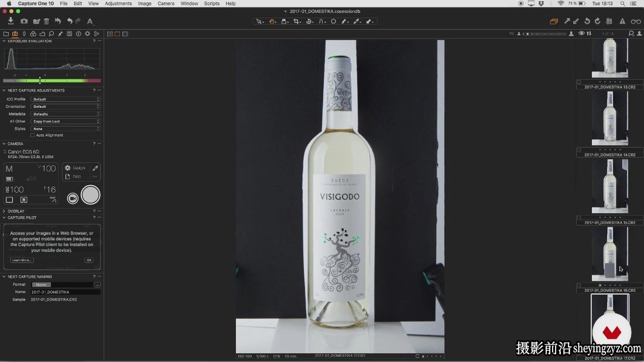Image resolution: width=644 pixels, height=362 pixels.
Task: Open the Orientation dropdown
Action: tap(66, 107)
